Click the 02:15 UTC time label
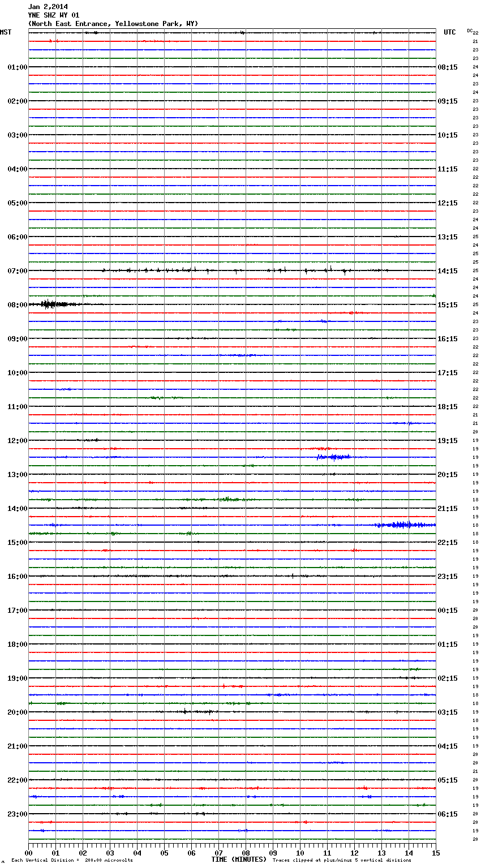 pos(448,678)
